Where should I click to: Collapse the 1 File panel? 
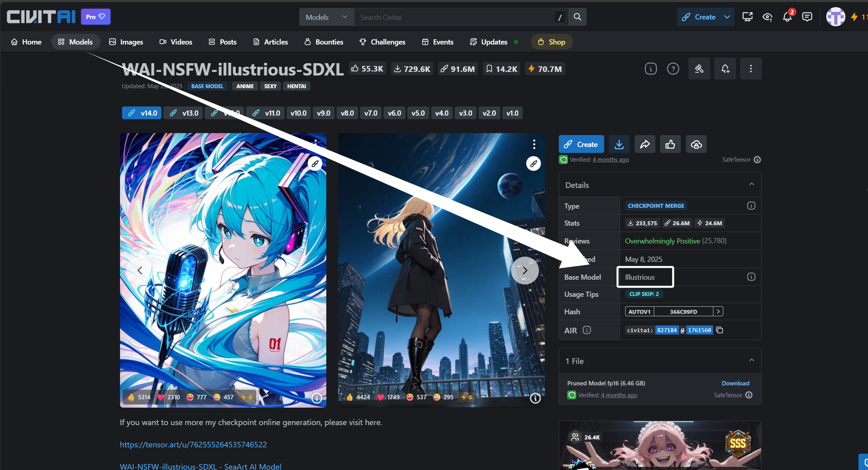752,360
